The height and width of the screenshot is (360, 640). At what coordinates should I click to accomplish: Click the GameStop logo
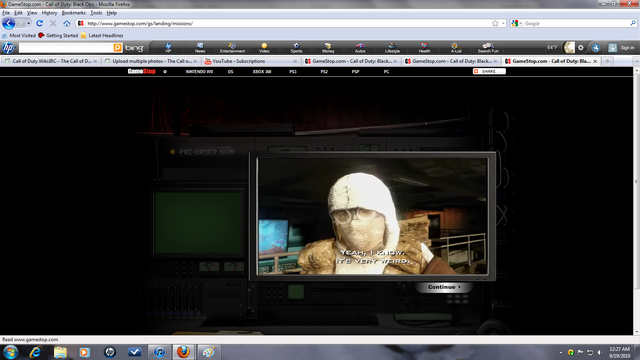pos(141,71)
